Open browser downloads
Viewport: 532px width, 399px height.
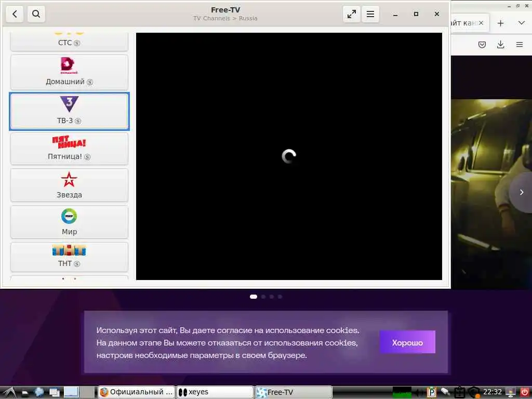(x=500, y=45)
